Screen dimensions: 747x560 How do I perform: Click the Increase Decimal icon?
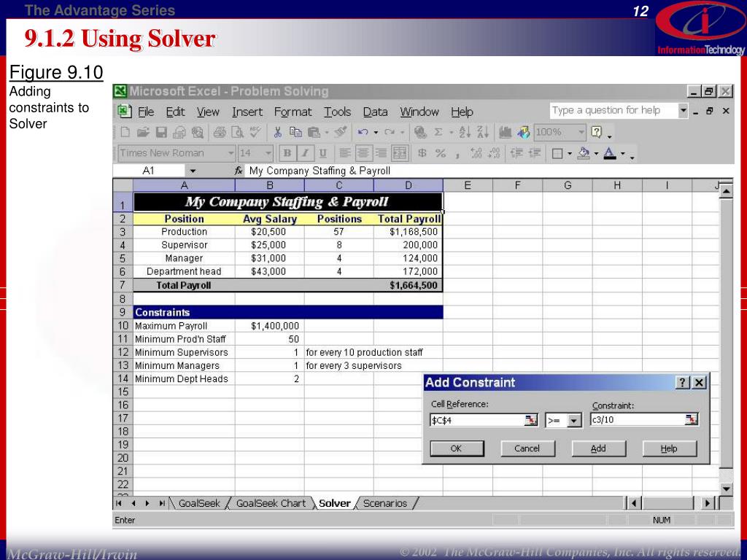476,153
